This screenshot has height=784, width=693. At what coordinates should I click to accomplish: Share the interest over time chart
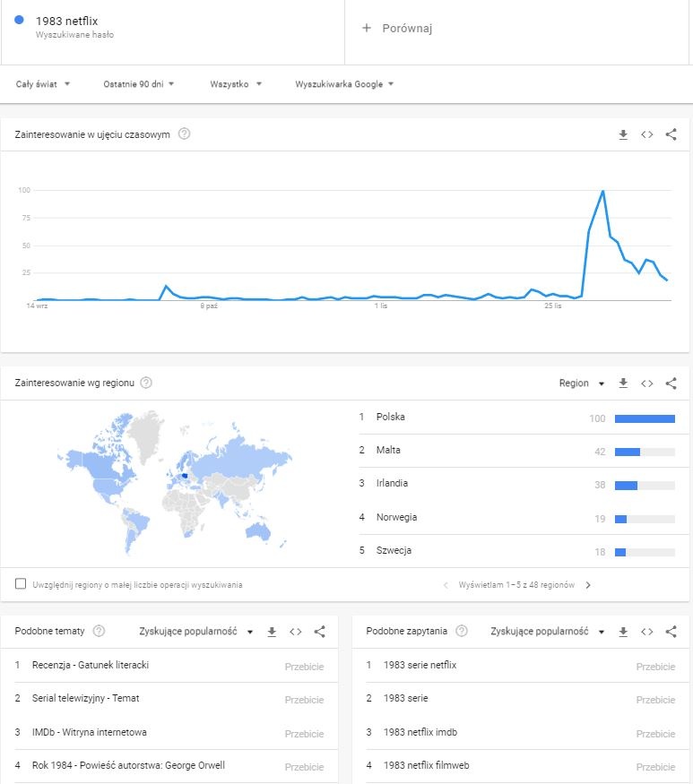[x=671, y=134]
